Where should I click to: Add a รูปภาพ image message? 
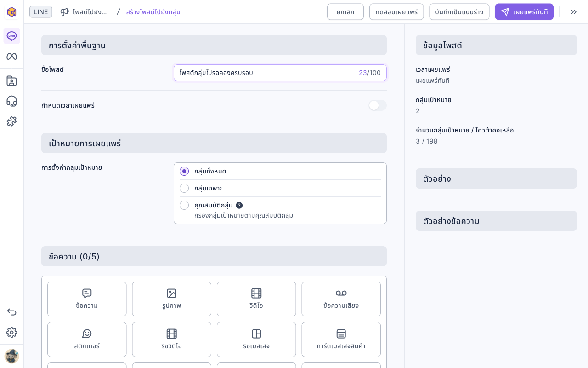(x=172, y=299)
